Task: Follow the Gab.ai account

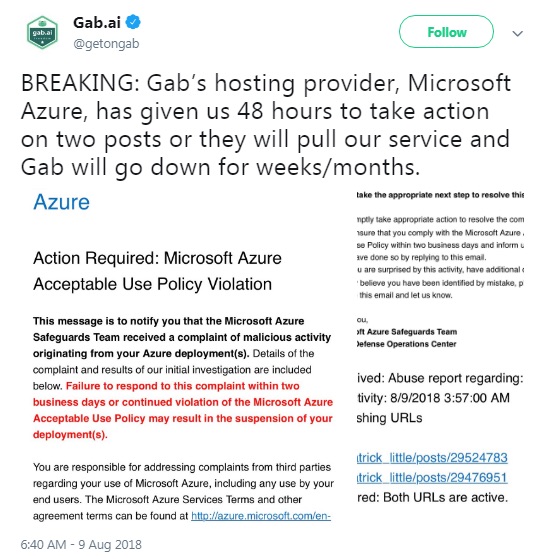Action: [446, 32]
